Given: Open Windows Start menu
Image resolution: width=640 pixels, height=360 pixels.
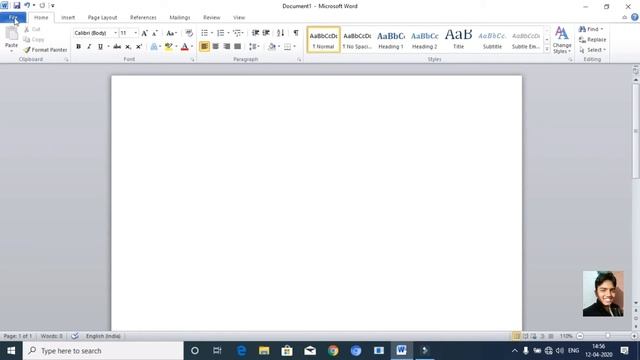Looking at the screenshot, I should tap(11, 351).
